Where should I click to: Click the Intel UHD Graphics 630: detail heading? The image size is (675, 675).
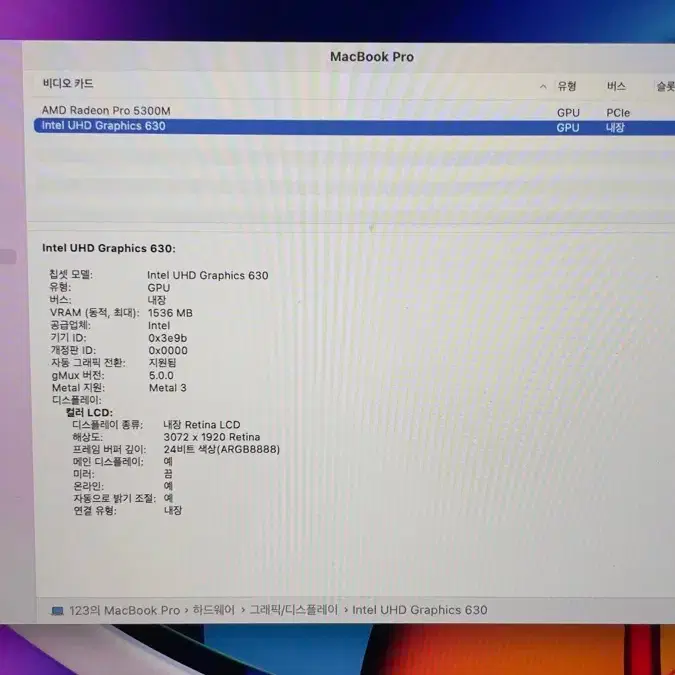coord(109,248)
